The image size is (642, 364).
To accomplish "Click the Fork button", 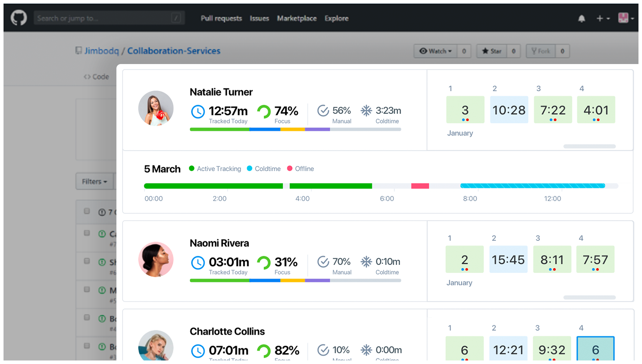I will [x=541, y=51].
